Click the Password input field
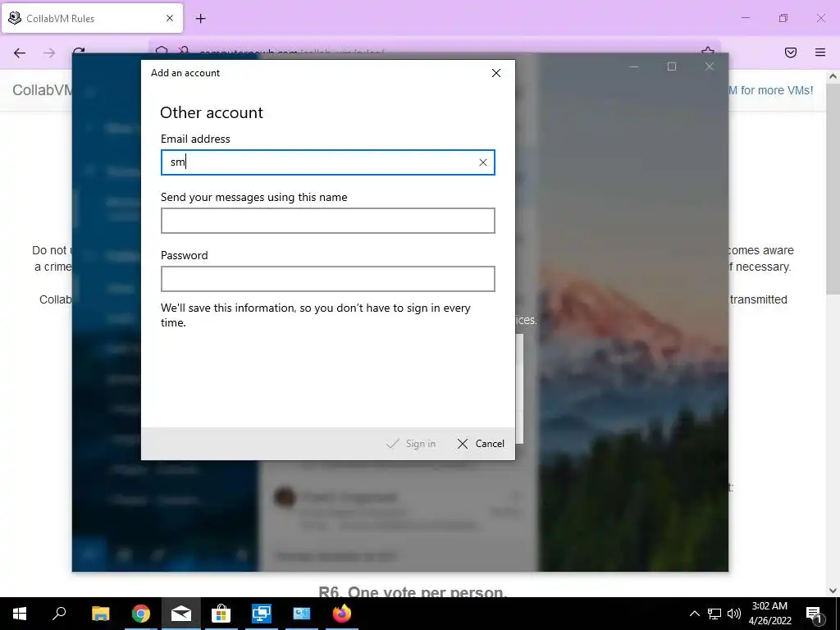The height and width of the screenshot is (630, 840). tap(328, 279)
